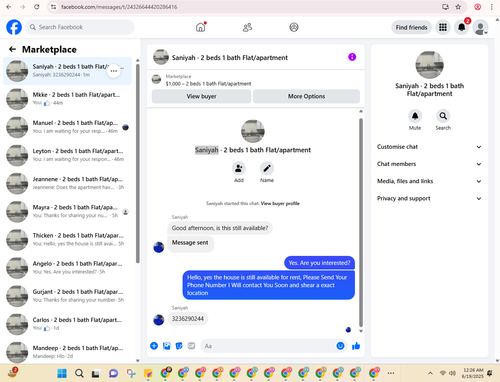500x382 pixels.
Task: Click the Search Facebook field
Action: pos(80,27)
